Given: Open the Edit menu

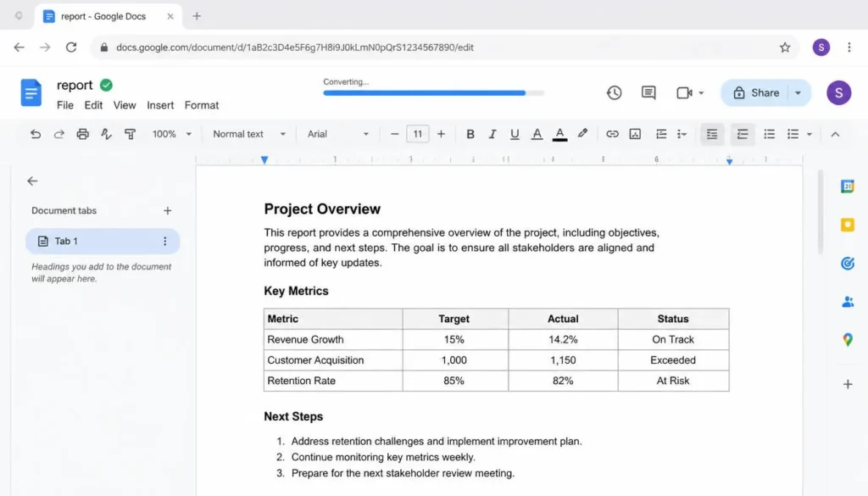Looking at the screenshot, I should [93, 105].
